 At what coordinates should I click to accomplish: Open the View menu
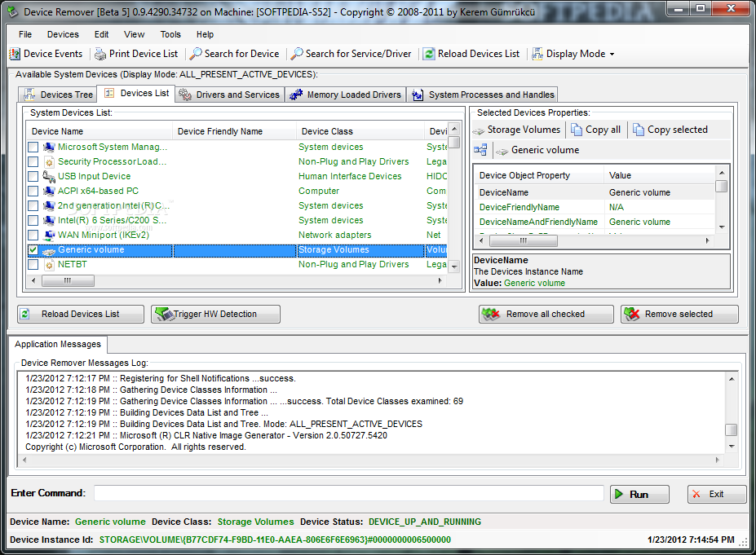tap(134, 35)
